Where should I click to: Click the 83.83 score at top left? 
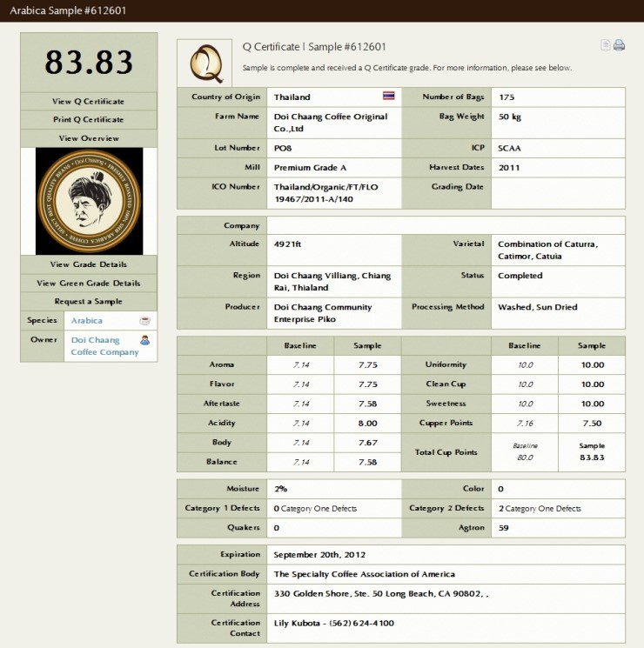(89, 63)
